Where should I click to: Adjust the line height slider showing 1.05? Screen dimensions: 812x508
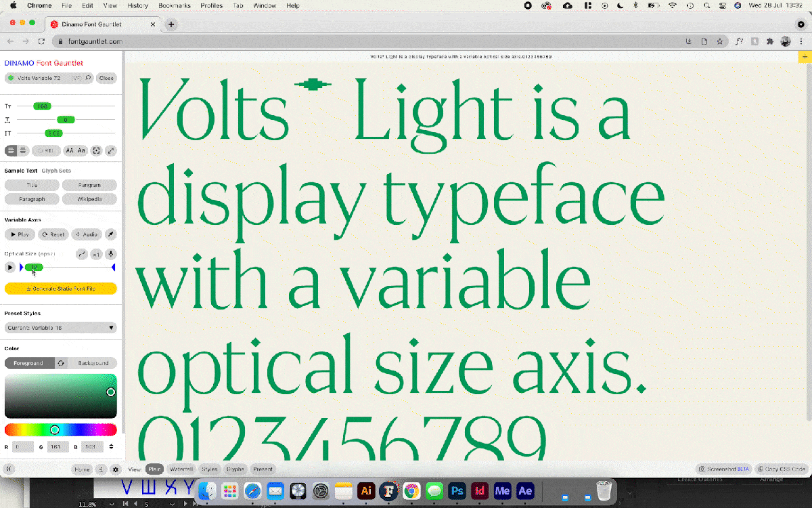pos(54,133)
